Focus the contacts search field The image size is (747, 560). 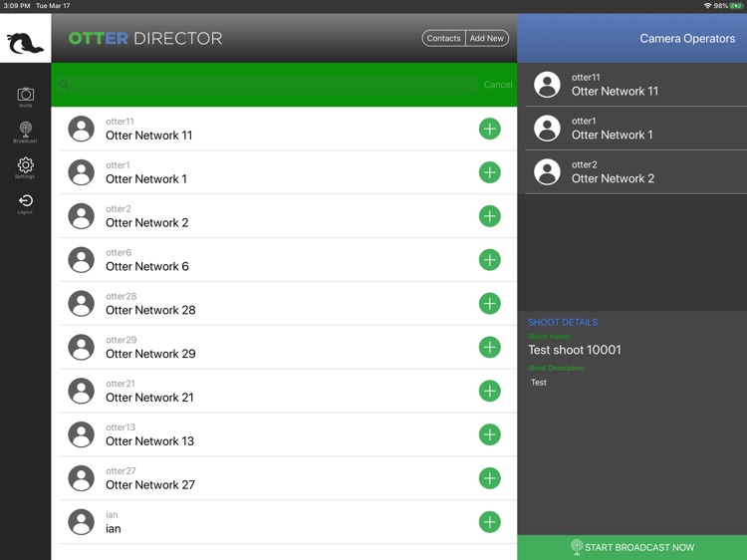point(267,85)
